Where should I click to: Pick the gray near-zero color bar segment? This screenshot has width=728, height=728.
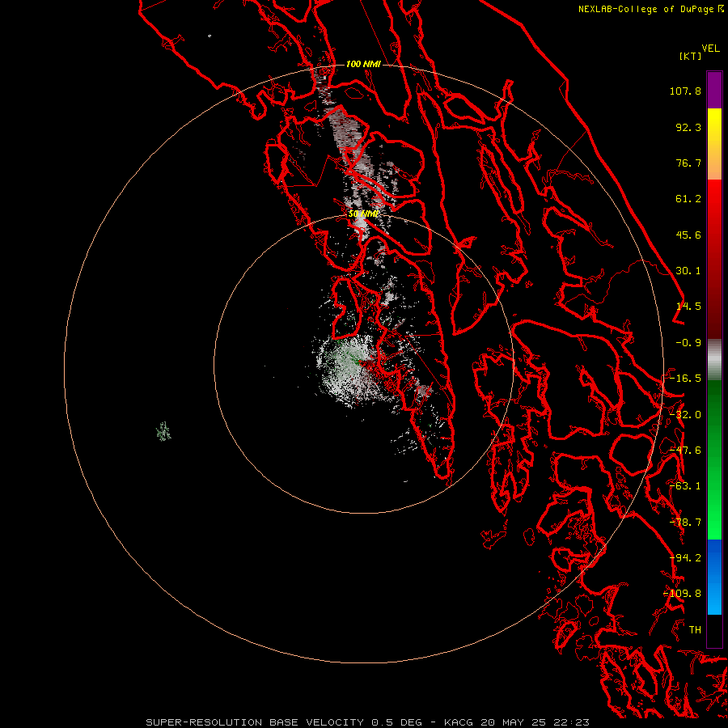[x=714, y=360]
